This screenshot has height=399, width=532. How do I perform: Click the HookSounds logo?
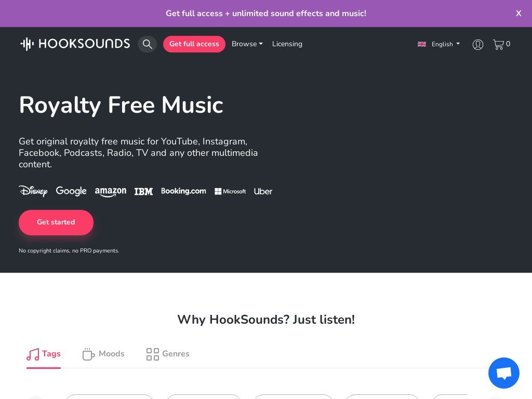(75, 44)
